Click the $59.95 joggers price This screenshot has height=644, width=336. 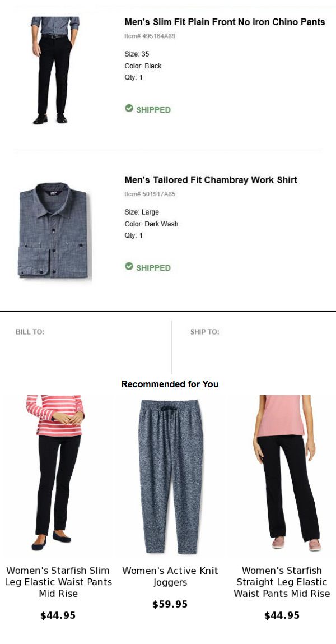click(x=170, y=604)
